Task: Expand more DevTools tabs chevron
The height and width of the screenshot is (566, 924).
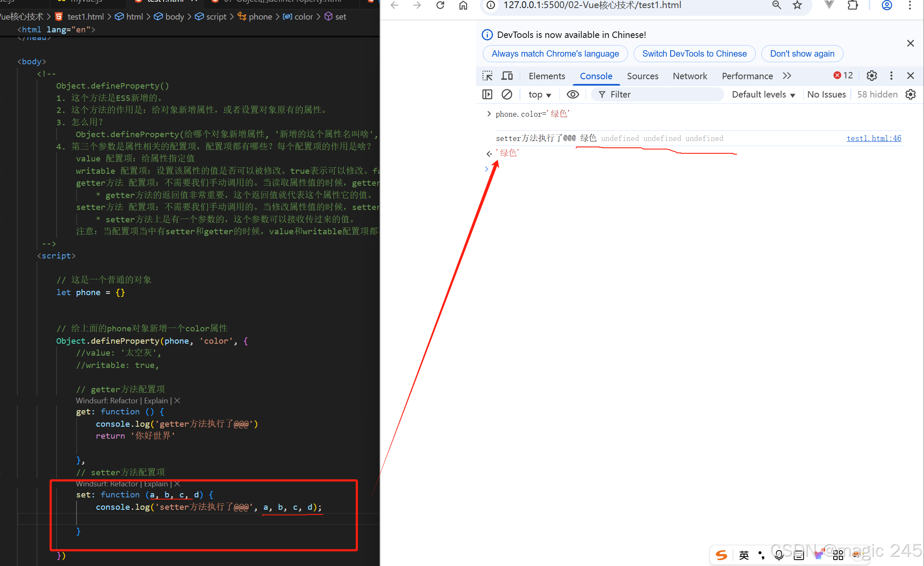Action: coord(787,76)
